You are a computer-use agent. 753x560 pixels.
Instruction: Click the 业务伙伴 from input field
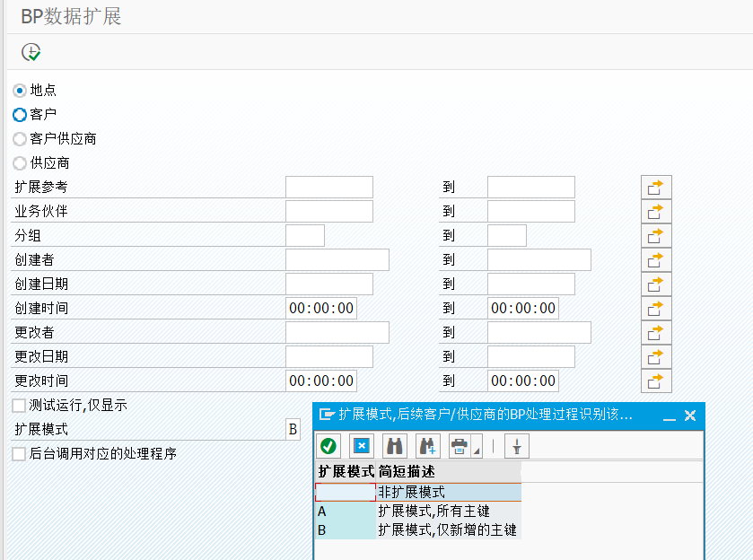tap(329, 211)
